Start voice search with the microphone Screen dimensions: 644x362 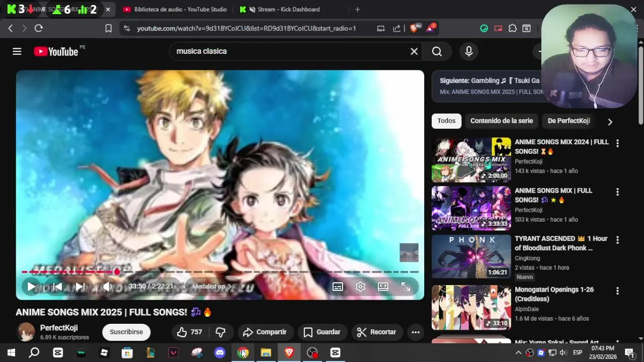[469, 51]
